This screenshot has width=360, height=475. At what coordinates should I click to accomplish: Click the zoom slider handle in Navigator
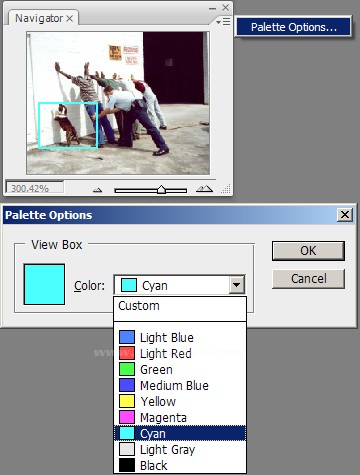(x=161, y=190)
